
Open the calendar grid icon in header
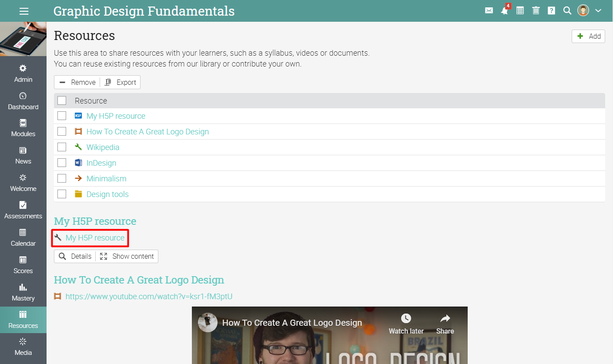point(520,11)
